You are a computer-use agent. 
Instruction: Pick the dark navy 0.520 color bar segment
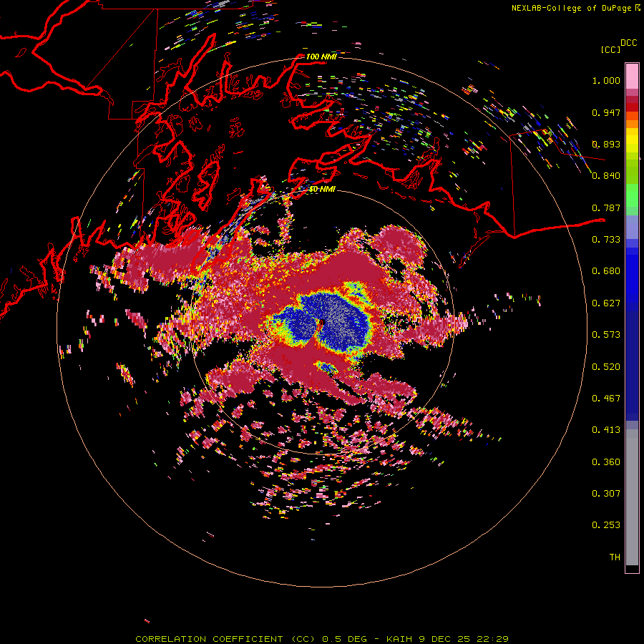[x=632, y=366]
